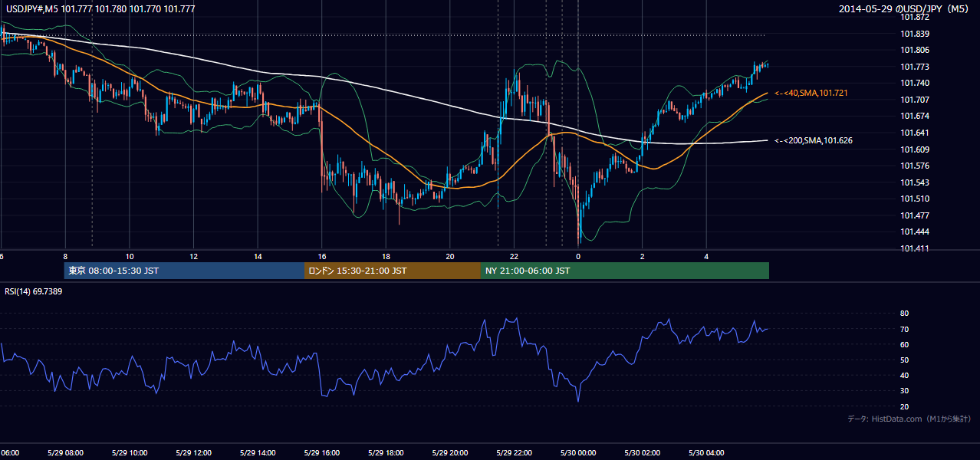The width and height of the screenshot is (980, 460).
Task: Click the 101.576 price axis label
Action: [915, 166]
